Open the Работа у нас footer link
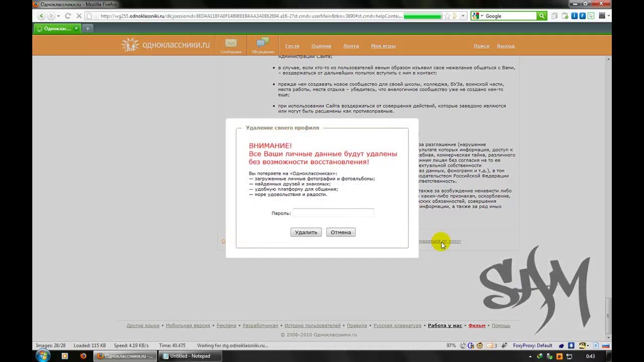This screenshot has width=644, height=362. click(445, 325)
